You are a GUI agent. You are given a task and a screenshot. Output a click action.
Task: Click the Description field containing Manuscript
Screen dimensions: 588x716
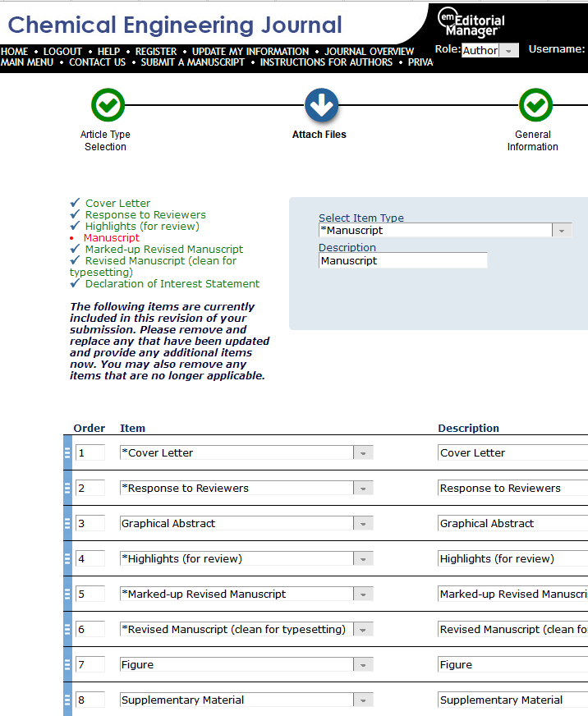[x=402, y=260]
